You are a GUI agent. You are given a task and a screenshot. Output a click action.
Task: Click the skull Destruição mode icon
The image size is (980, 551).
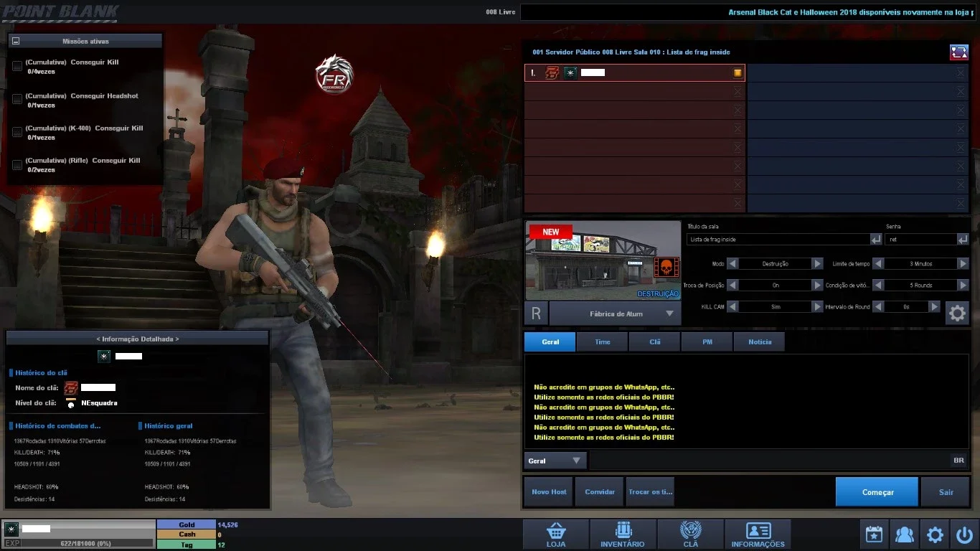665,268
